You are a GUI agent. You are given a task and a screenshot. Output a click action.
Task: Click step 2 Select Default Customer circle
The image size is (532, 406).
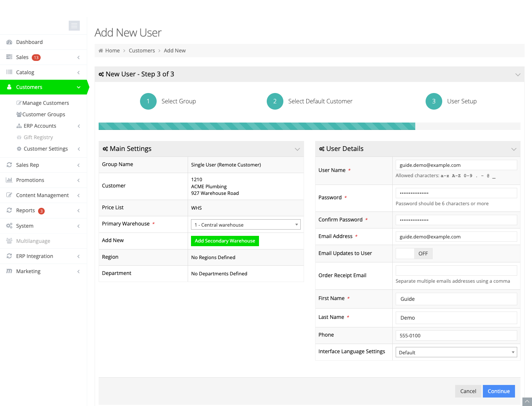pos(275,101)
